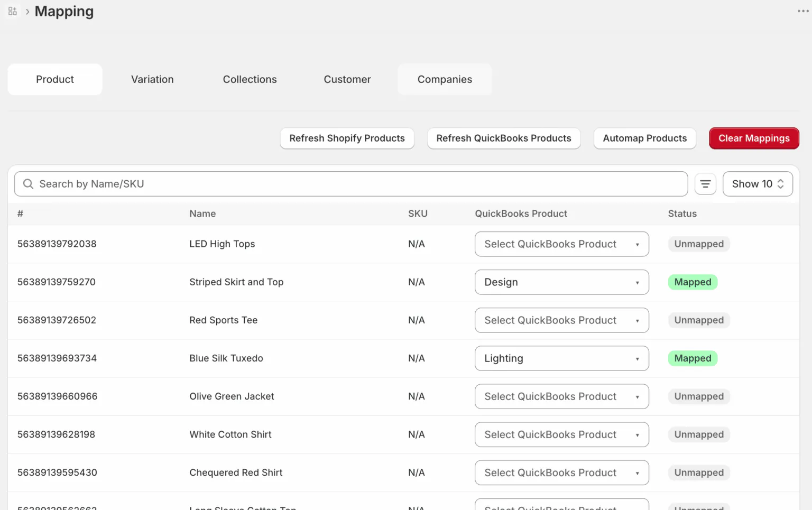The height and width of the screenshot is (510, 812).
Task: Click the Unmapped badge for Red Sports Tee
Action: (x=699, y=320)
